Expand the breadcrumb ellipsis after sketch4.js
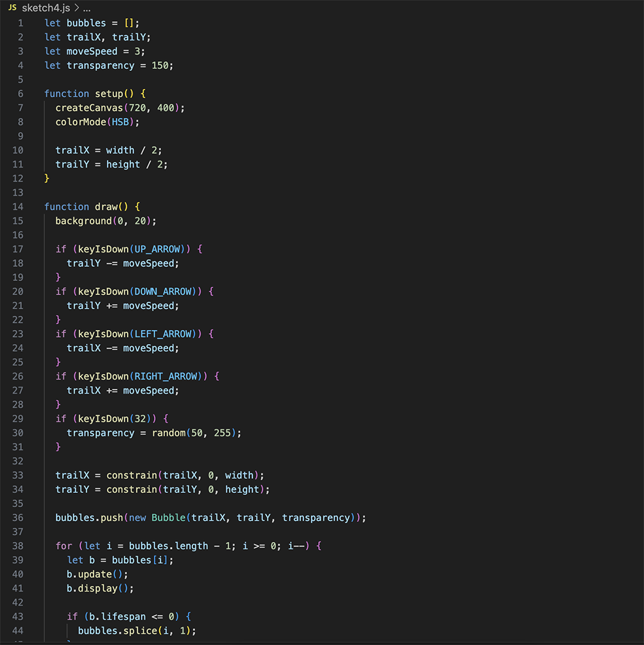This screenshot has height=645, width=644. tap(86, 10)
